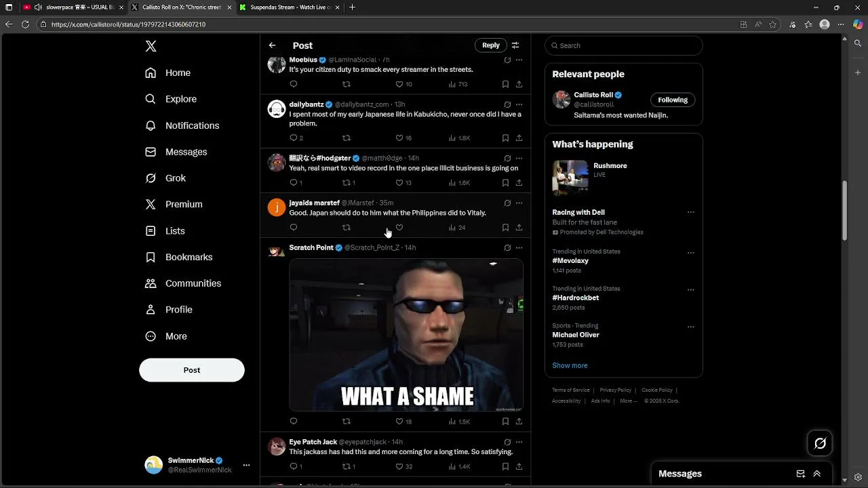Share the Moebius reply
This screenshot has height=488, width=868.
coord(519,84)
